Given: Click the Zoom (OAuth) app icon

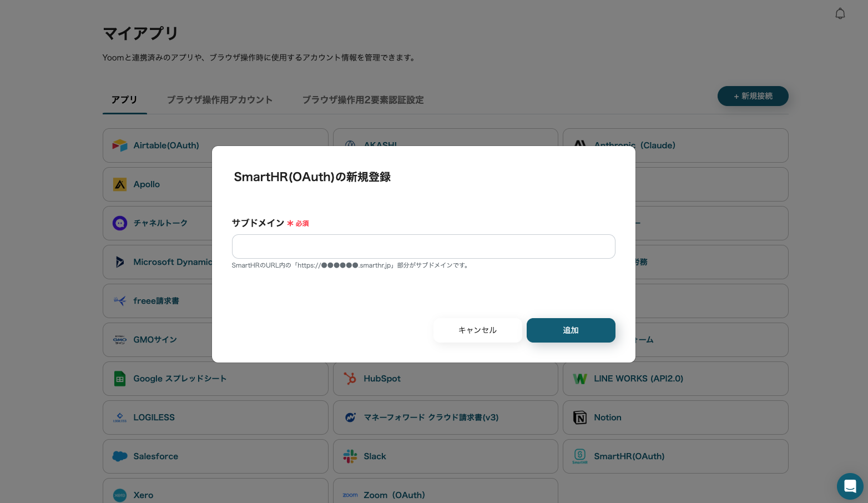Looking at the screenshot, I should [x=350, y=495].
